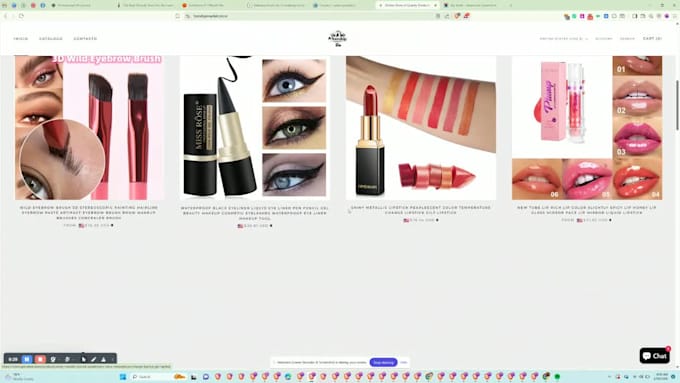Click the red extension icon in browser toolbar
The height and width of the screenshot is (383, 680).
click(x=590, y=16)
